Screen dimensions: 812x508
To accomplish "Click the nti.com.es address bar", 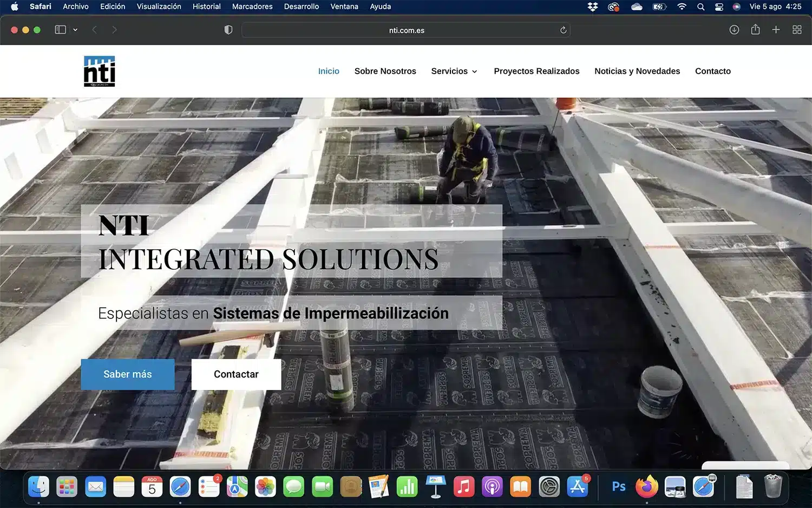I will 406,30.
